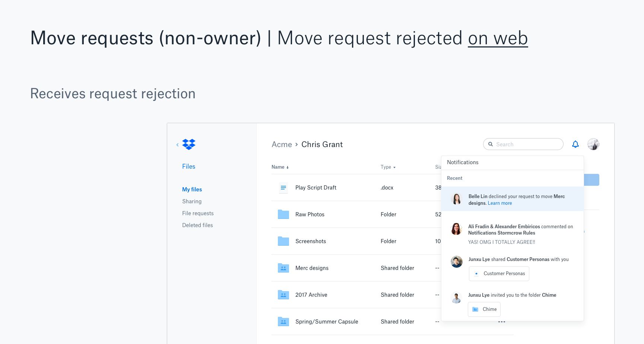Click the Raw Photos folder icon
The image size is (644, 344).
tap(283, 214)
